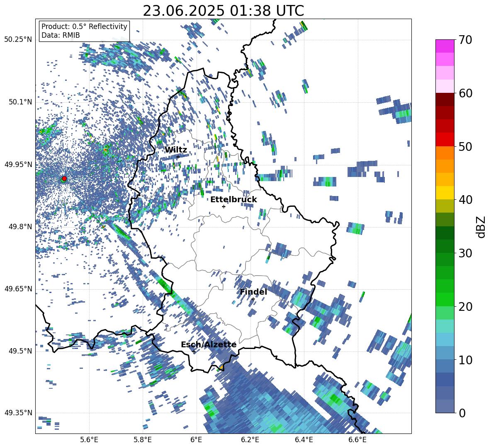Click the Ettelbruck location cross marker
This screenshot has width=491, height=448.
(224, 206)
